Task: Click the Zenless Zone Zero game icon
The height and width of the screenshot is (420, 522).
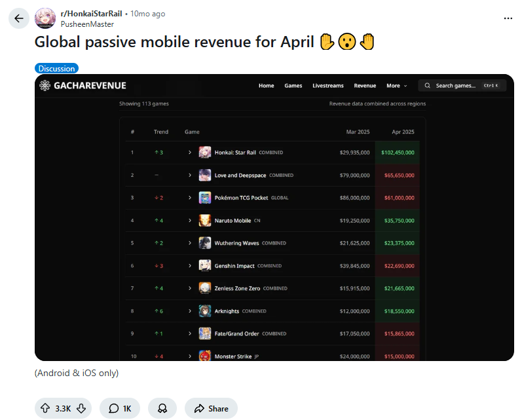Action: click(x=205, y=288)
